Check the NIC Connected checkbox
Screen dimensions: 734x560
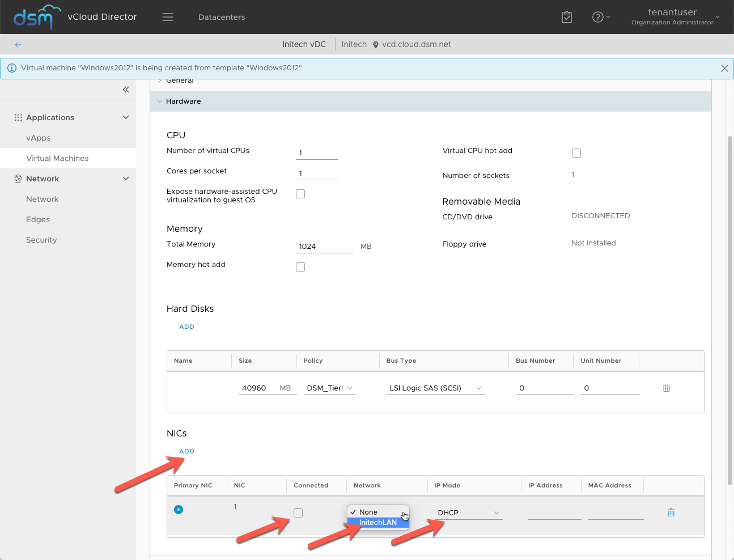(x=298, y=513)
